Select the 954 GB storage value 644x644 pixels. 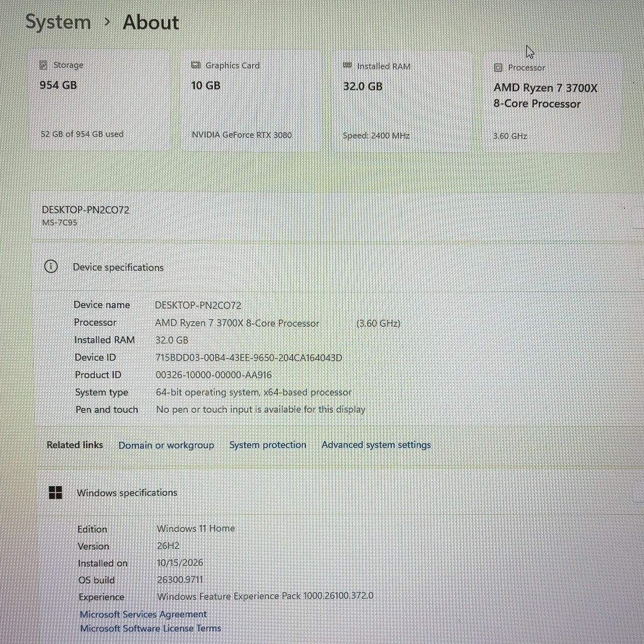coord(58,85)
